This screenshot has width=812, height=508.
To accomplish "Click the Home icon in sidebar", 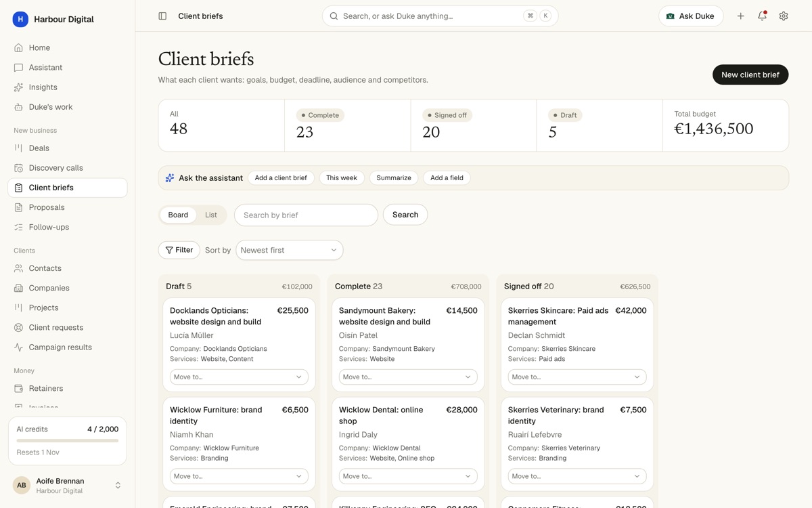I will 18,47.
